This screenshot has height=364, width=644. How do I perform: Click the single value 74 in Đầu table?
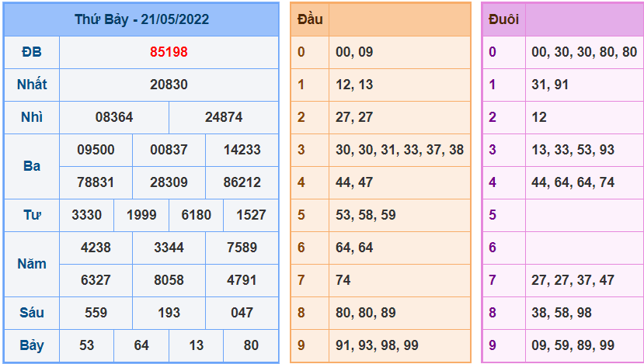point(343,280)
